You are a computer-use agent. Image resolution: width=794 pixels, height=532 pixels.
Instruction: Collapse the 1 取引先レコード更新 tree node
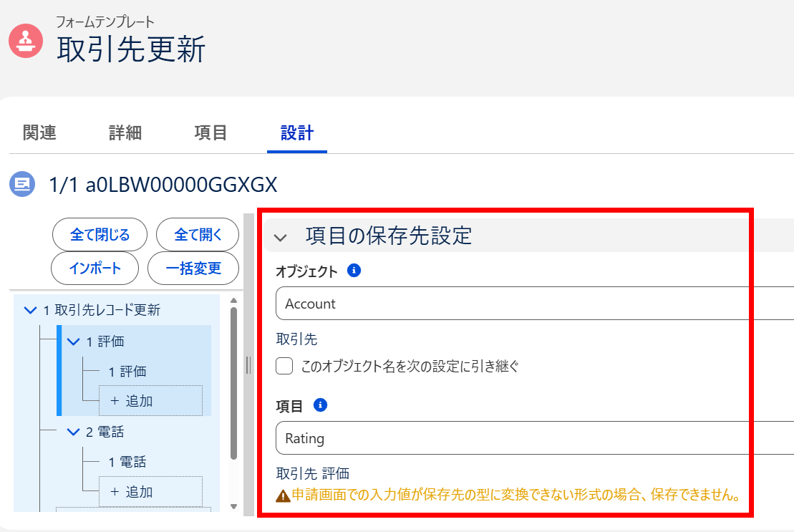point(30,310)
